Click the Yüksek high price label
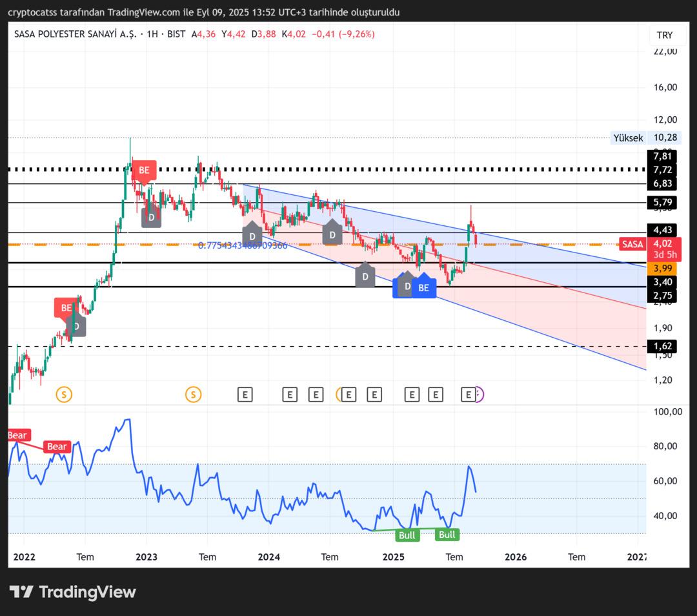This screenshot has height=616, width=697. tap(628, 138)
